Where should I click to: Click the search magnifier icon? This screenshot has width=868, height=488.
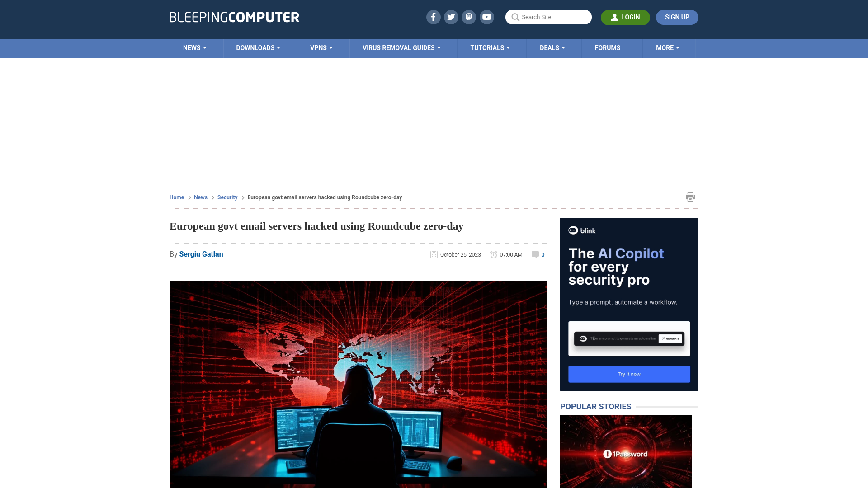[515, 17]
